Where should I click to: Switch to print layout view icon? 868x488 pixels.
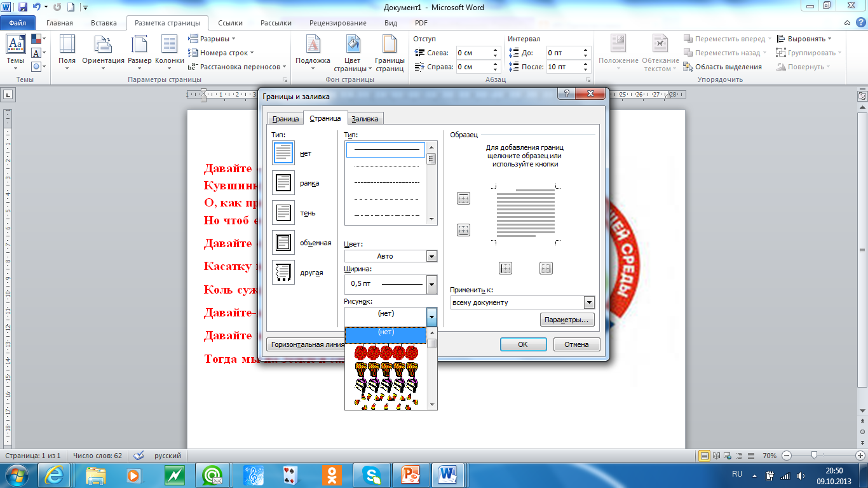click(704, 456)
